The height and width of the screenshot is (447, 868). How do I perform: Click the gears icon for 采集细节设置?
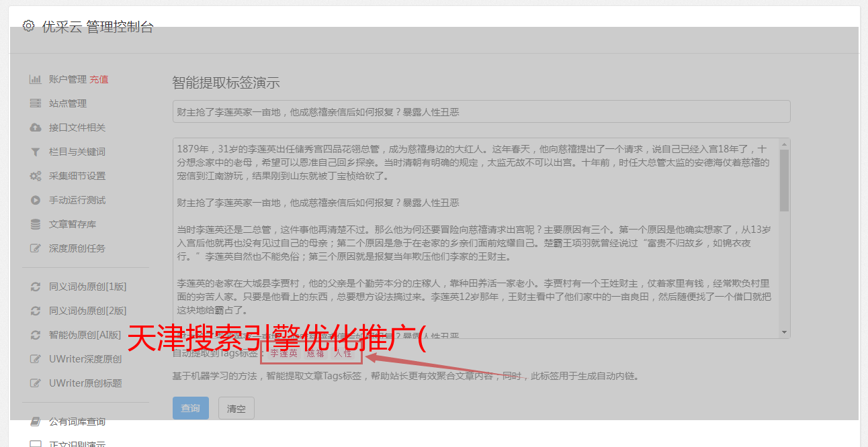point(36,176)
